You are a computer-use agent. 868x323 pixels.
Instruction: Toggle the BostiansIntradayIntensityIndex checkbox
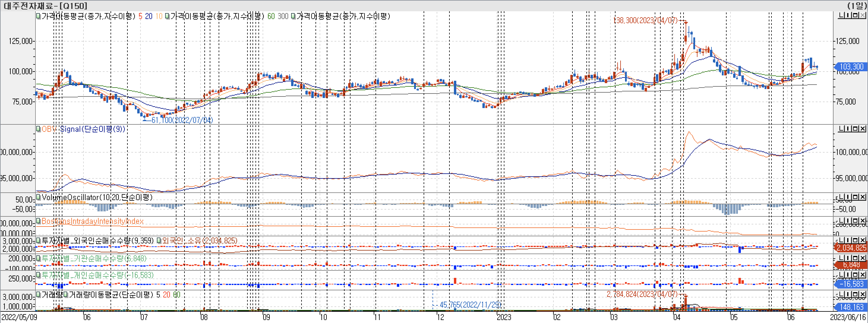(38, 221)
